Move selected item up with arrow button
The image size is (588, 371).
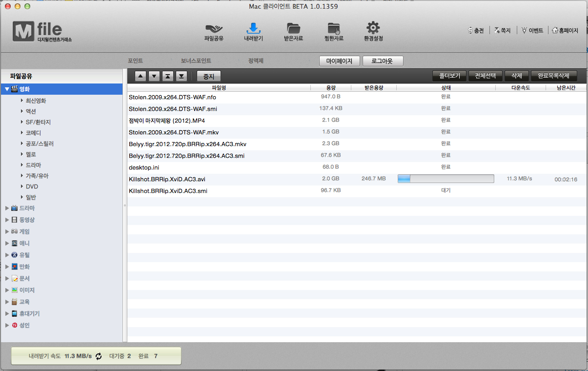click(140, 76)
